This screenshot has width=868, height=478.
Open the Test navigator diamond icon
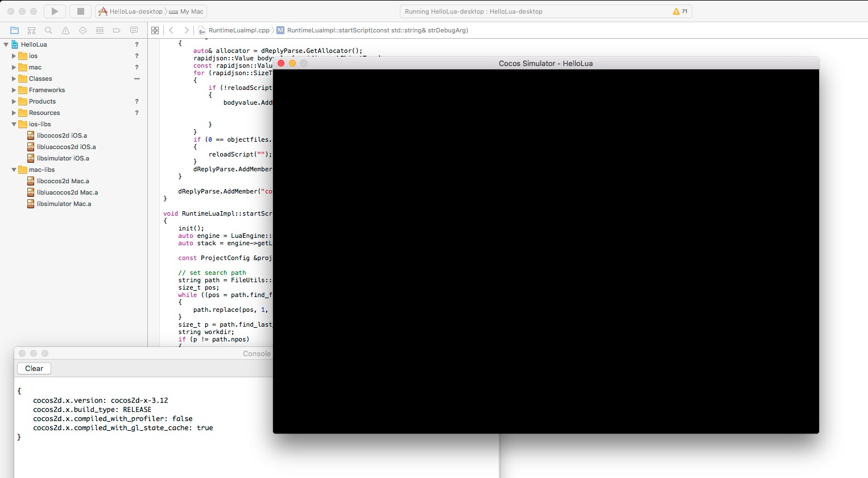(x=83, y=30)
